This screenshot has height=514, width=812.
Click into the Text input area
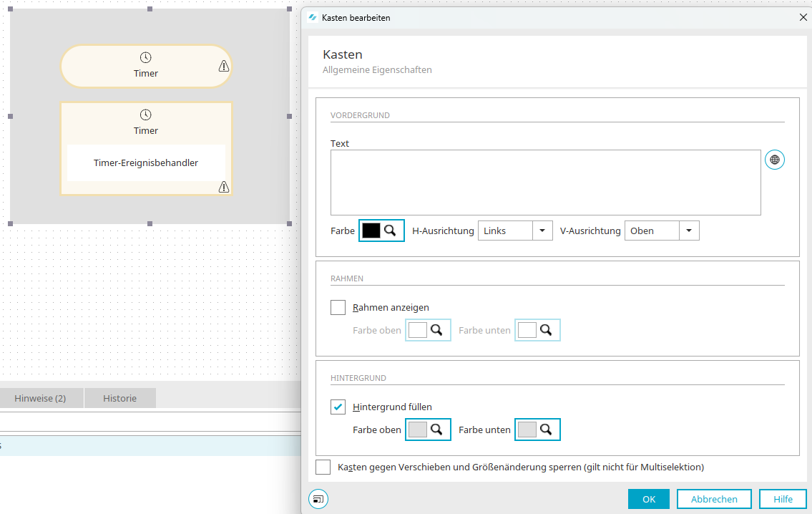(546, 183)
